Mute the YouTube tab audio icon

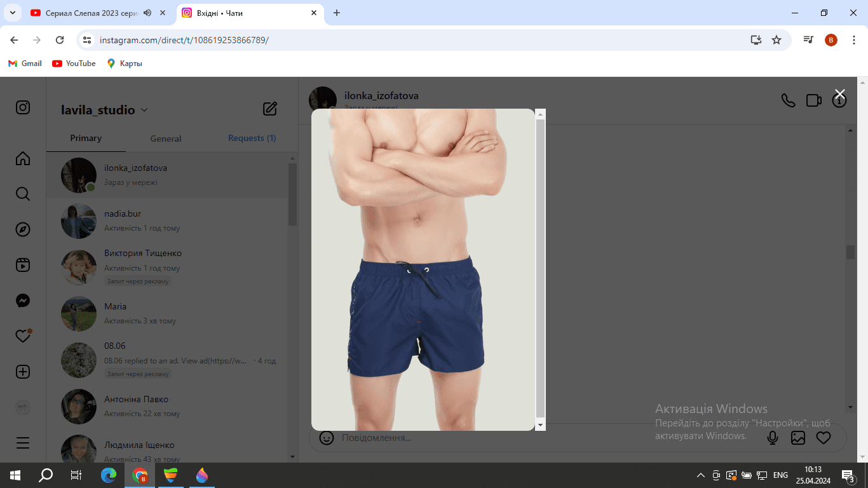point(147,13)
